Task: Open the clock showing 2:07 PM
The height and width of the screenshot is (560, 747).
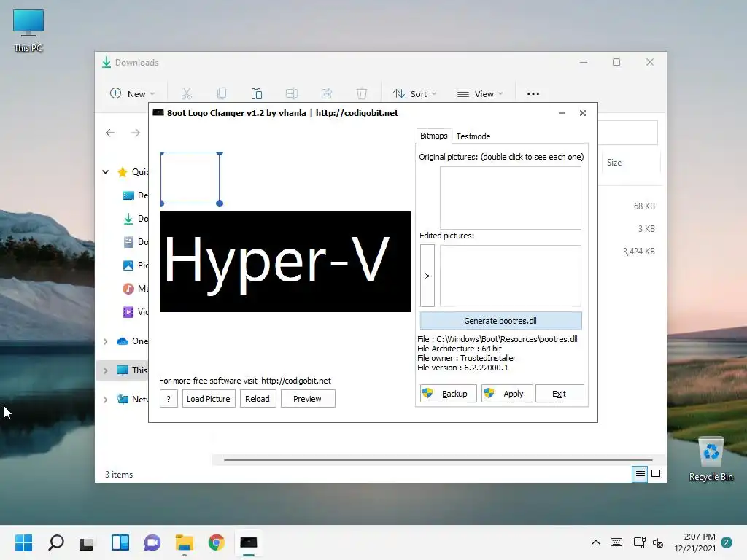Action: pos(694,542)
